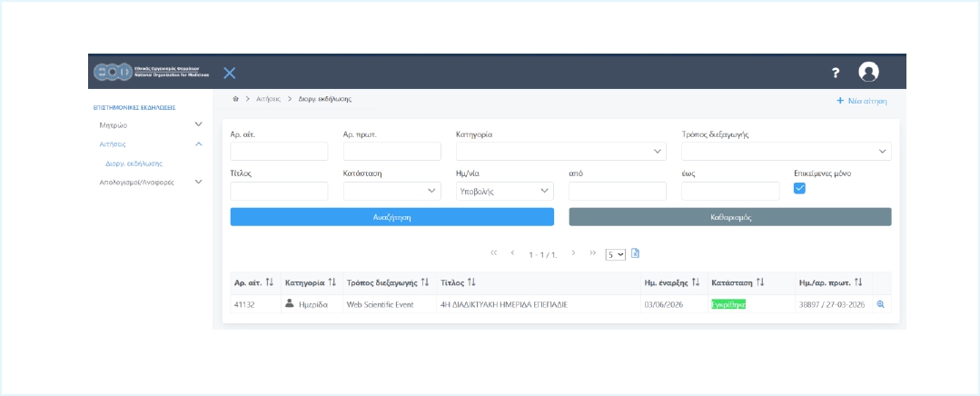View details of request 41132 magnifier icon

pos(880,304)
